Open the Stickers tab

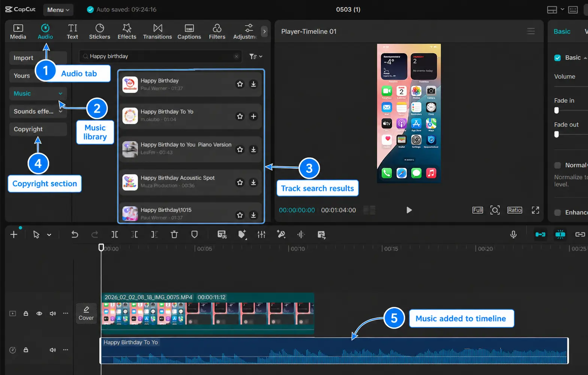tap(100, 31)
